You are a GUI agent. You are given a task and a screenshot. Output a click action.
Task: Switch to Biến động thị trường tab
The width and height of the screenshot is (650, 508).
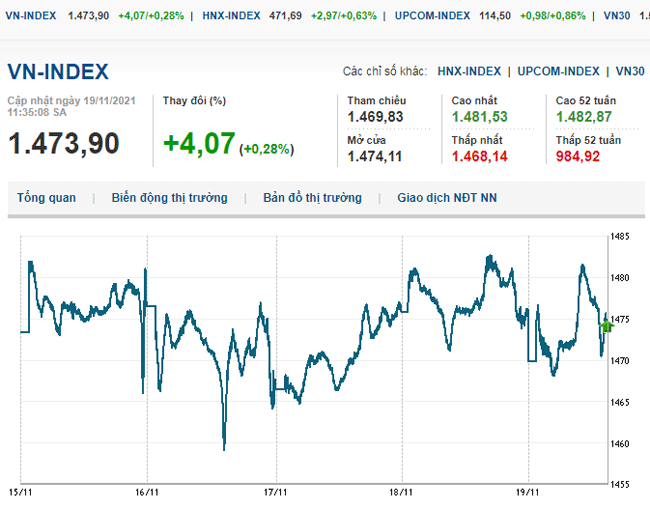click(x=169, y=198)
